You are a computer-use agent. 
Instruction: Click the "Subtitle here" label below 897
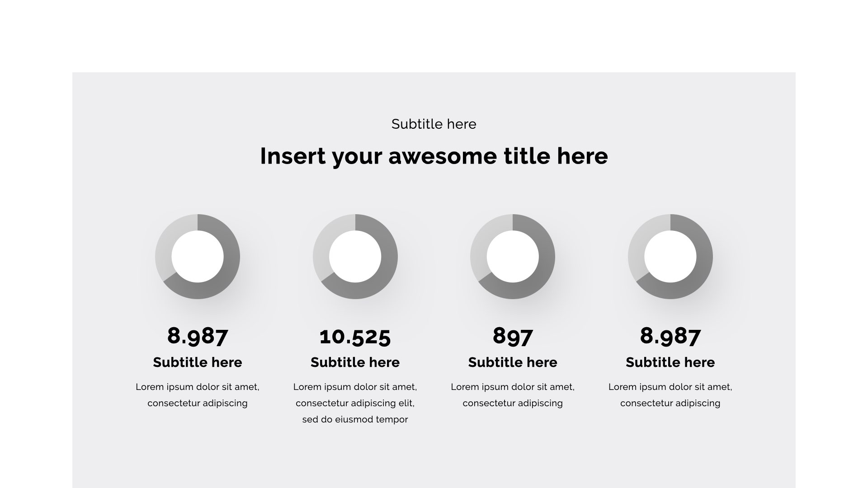pos(513,362)
